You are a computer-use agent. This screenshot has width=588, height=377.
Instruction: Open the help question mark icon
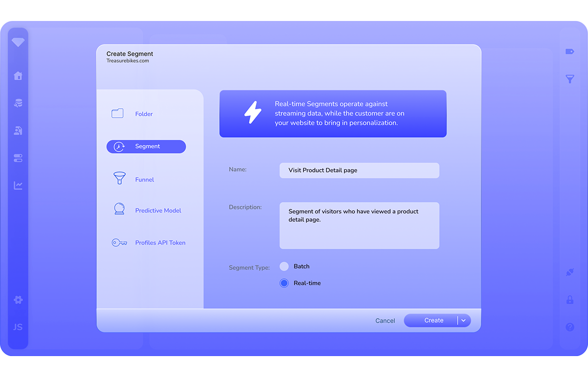(570, 327)
